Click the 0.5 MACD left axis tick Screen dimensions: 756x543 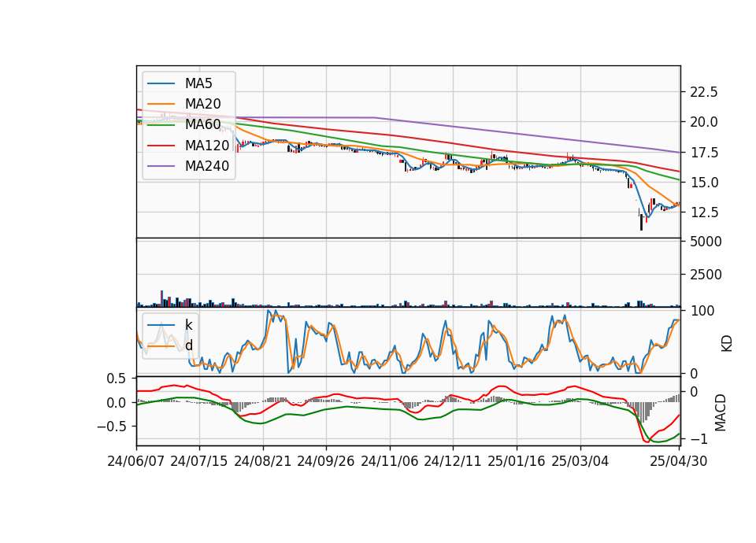pyautogui.click(x=117, y=379)
